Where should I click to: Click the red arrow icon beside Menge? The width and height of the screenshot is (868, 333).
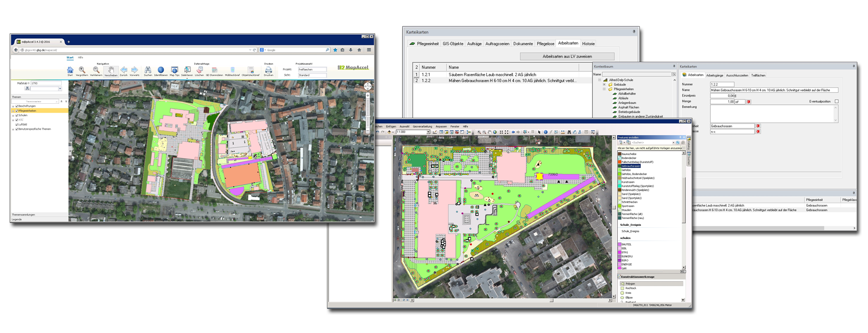(748, 102)
